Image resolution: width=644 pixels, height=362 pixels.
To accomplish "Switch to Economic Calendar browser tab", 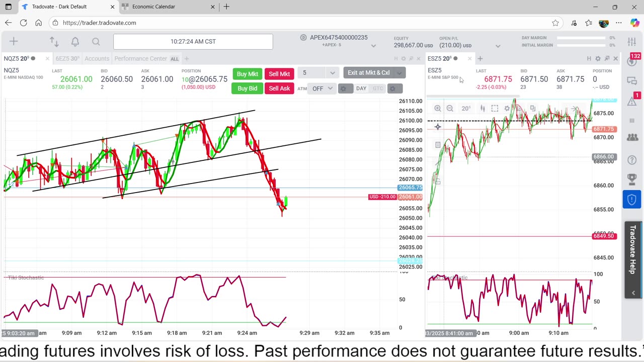I will tap(153, 7).
